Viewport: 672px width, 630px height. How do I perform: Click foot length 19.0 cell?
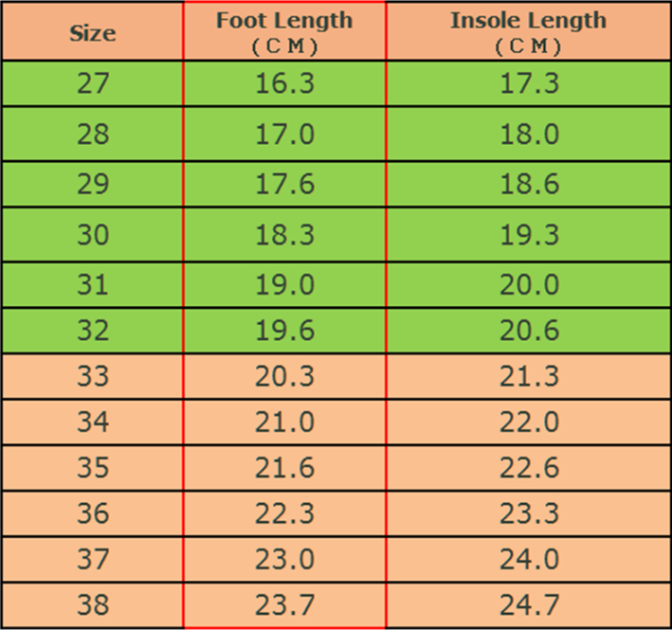284,284
